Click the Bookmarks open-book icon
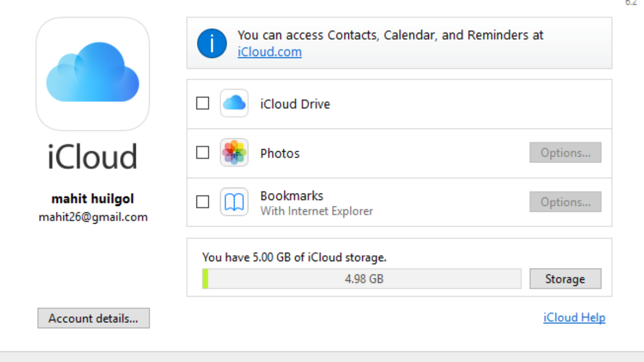 [234, 202]
